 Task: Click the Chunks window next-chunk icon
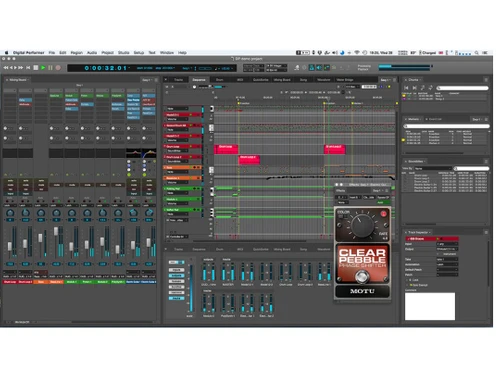(414, 88)
